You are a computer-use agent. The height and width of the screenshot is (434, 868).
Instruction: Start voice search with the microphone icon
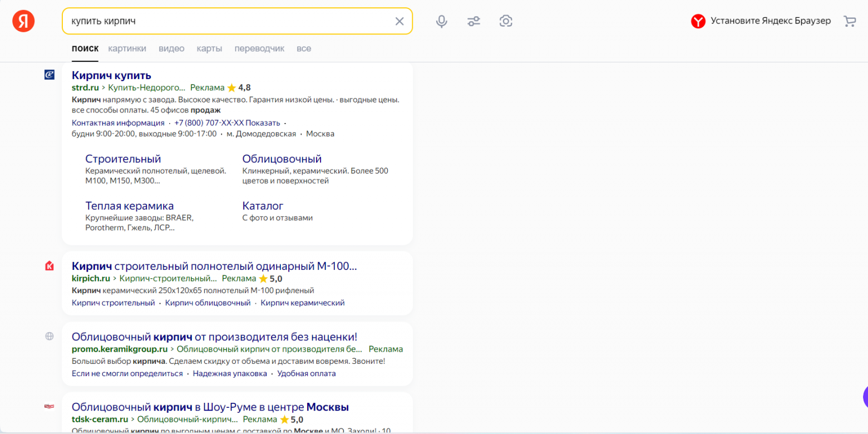[x=442, y=21]
